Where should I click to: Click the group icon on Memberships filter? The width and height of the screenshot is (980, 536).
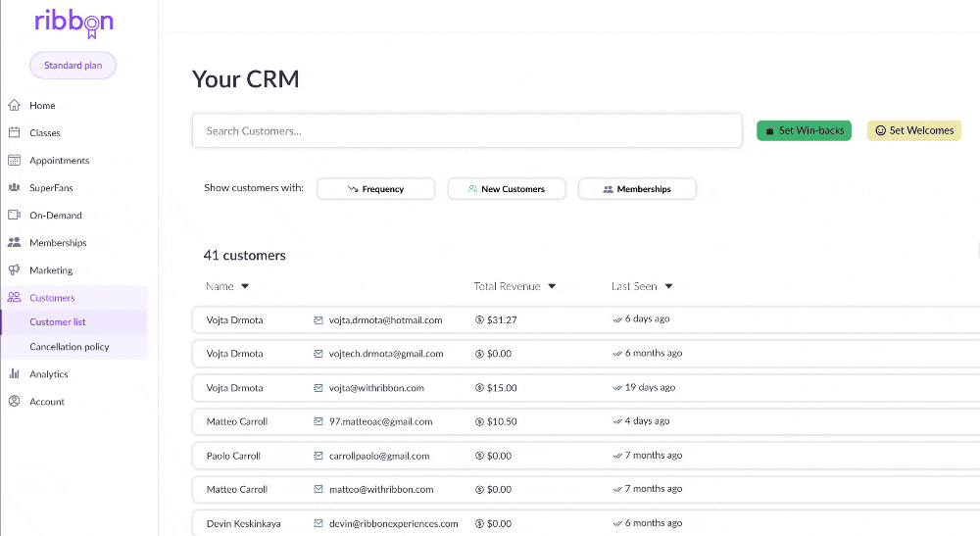[x=608, y=189]
